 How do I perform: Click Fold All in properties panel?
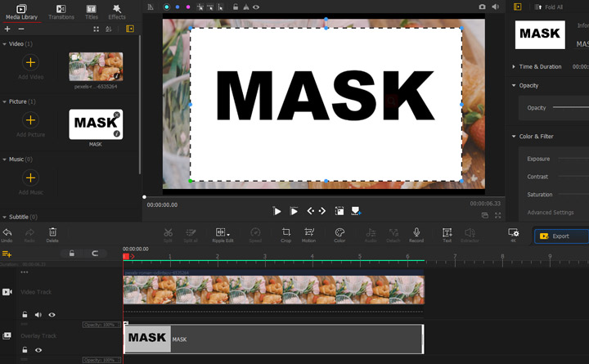(x=549, y=7)
